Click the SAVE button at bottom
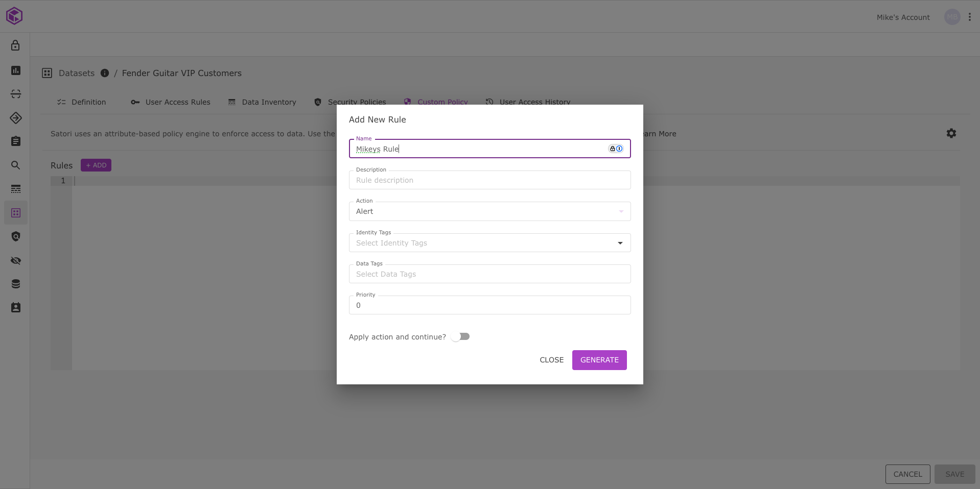The image size is (980, 489). coord(954,474)
